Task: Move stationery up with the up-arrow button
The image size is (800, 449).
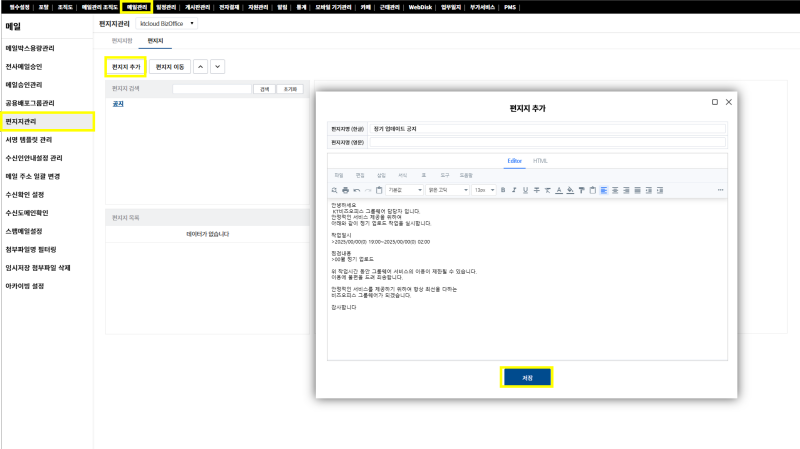Action: 200,66
